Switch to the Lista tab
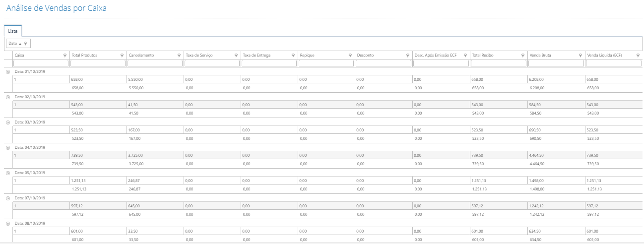 13,31
